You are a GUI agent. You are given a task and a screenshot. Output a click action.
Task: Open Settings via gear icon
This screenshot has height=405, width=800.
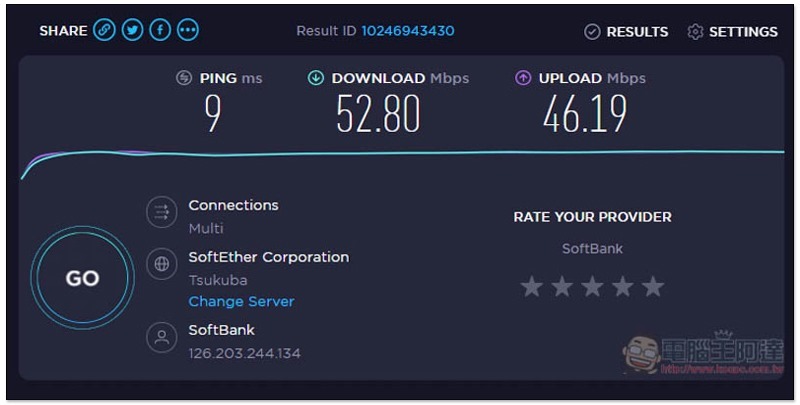tap(695, 32)
